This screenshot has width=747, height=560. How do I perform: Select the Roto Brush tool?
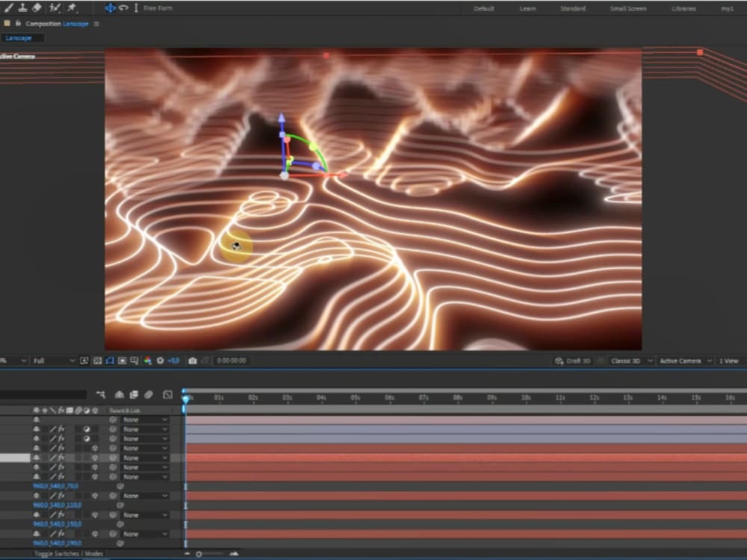[x=54, y=7]
